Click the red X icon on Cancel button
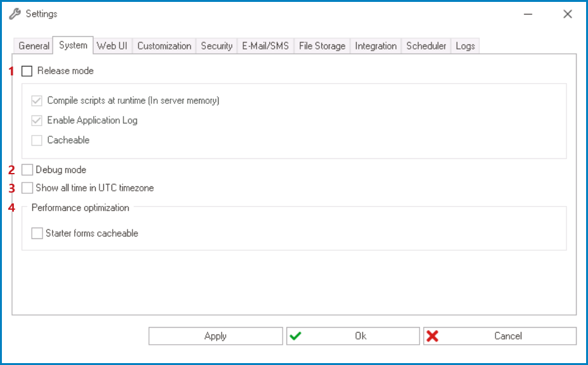 click(x=433, y=336)
